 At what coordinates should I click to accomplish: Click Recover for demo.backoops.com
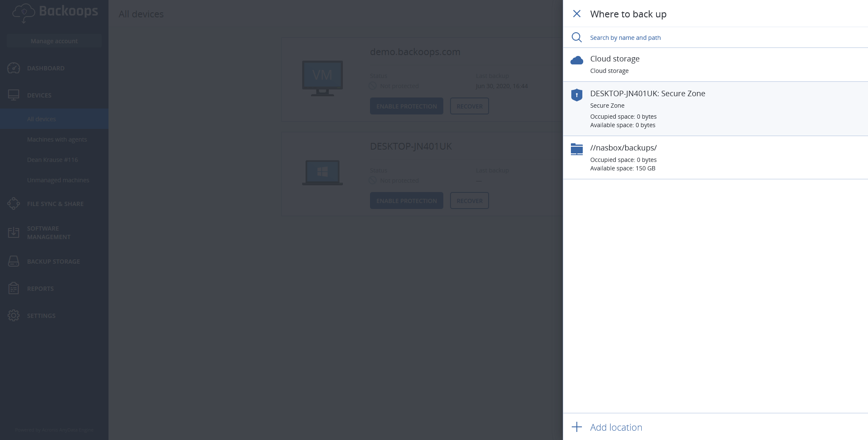(x=469, y=106)
